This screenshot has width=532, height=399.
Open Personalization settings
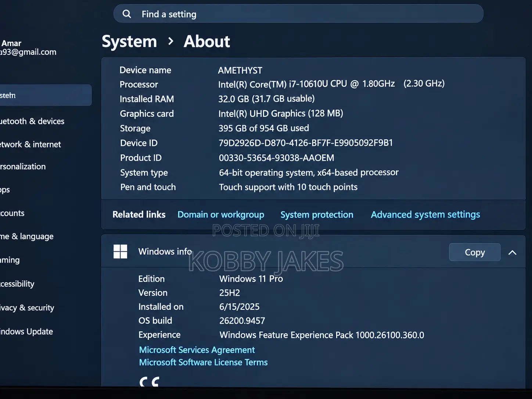(23, 166)
